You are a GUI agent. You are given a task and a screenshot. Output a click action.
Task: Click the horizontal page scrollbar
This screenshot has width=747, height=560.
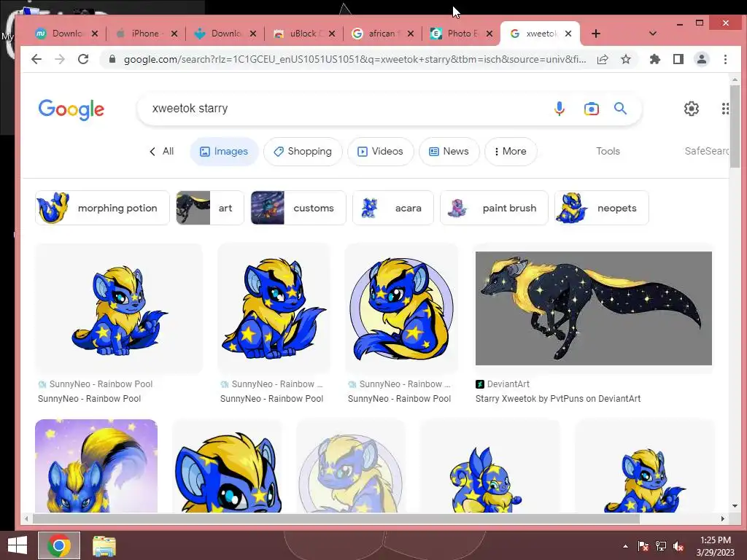pyautogui.click(x=336, y=518)
